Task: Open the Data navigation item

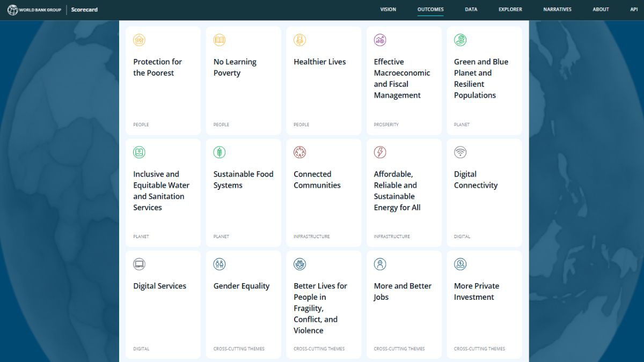Action: click(x=471, y=10)
